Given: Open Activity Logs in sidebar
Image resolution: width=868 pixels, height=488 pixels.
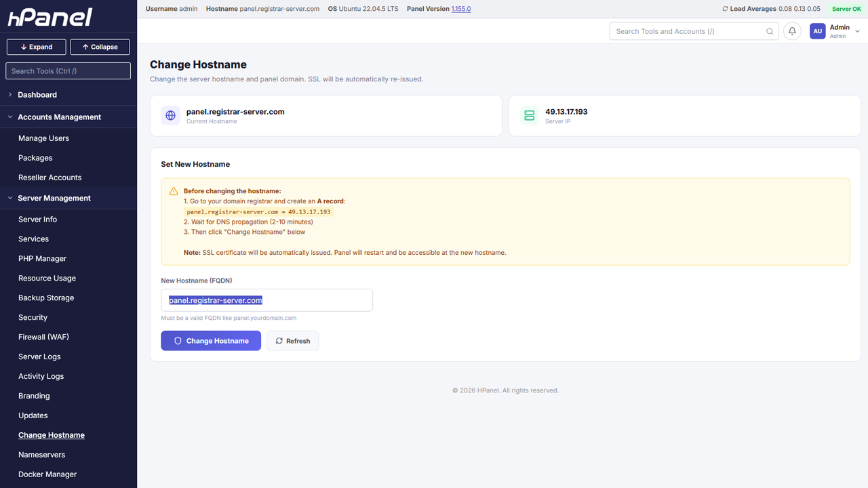Looking at the screenshot, I should (x=41, y=376).
